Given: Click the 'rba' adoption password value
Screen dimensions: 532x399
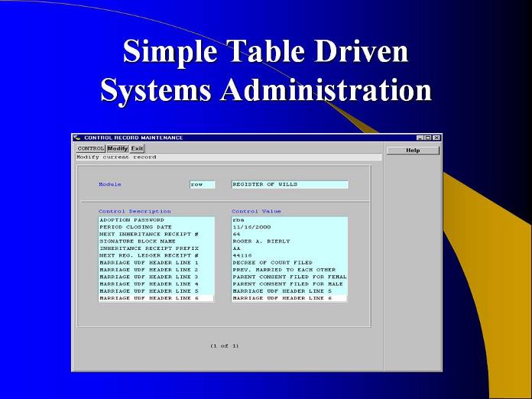Looking at the screenshot, I should (x=289, y=220).
